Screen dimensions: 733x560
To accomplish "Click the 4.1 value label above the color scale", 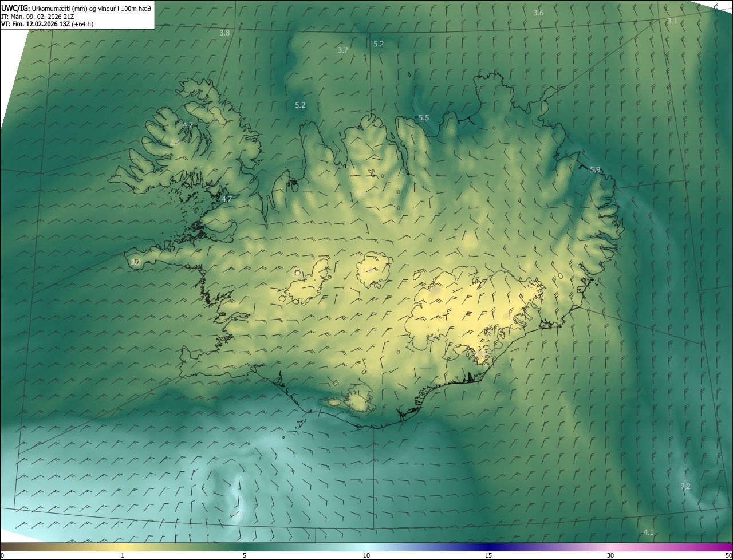I will [x=648, y=533].
